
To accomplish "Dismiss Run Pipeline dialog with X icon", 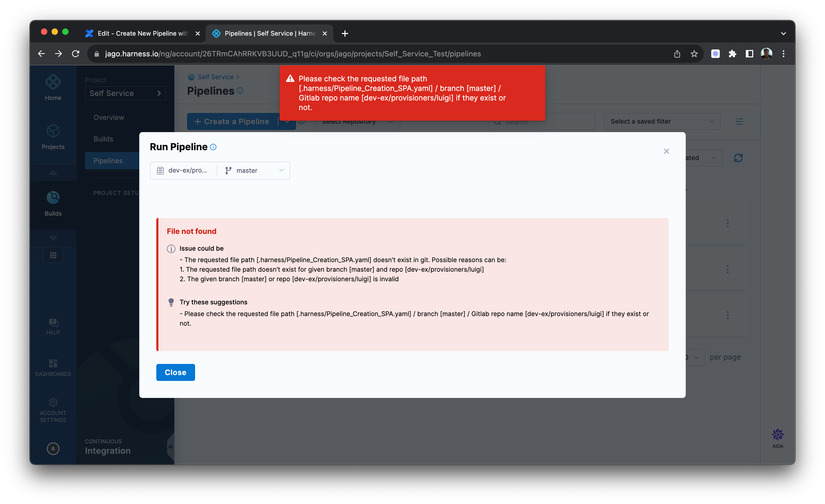I will pyautogui.click(x=666, y=151).
